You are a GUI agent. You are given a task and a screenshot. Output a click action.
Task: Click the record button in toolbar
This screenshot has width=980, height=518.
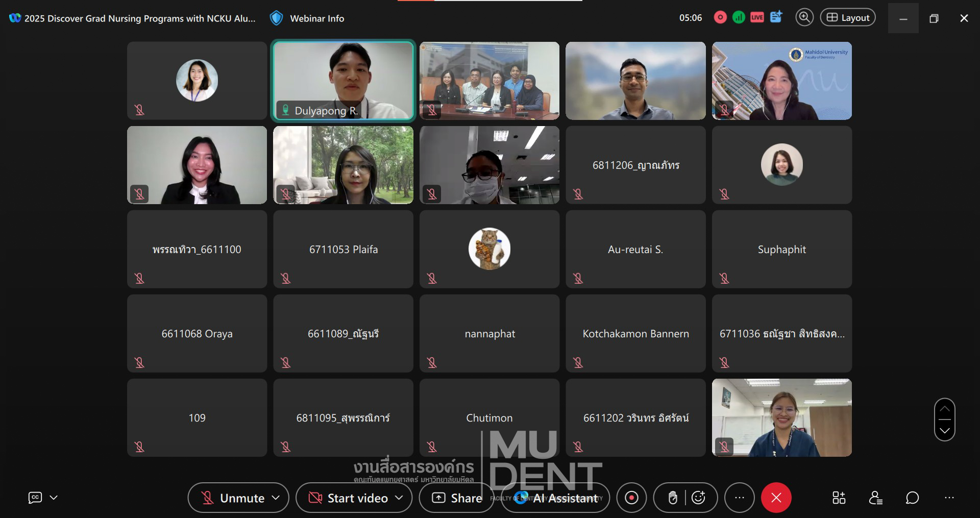coord(631,498)
